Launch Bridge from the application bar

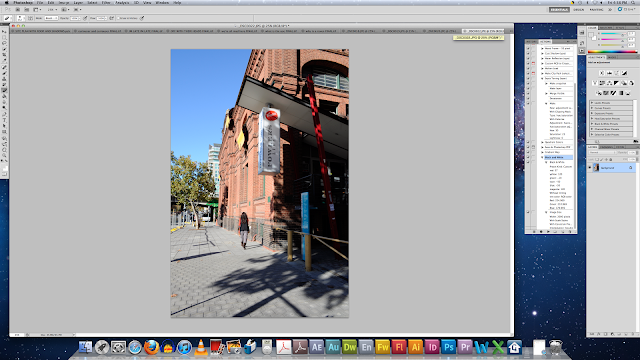(x=18, y=9)
